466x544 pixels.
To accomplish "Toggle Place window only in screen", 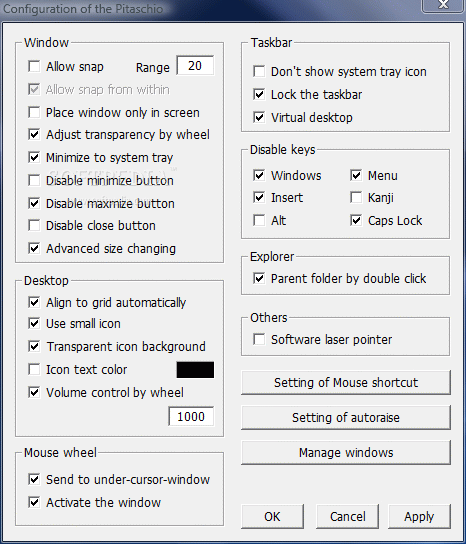I will pyautogui.click(x=34, y=112).
